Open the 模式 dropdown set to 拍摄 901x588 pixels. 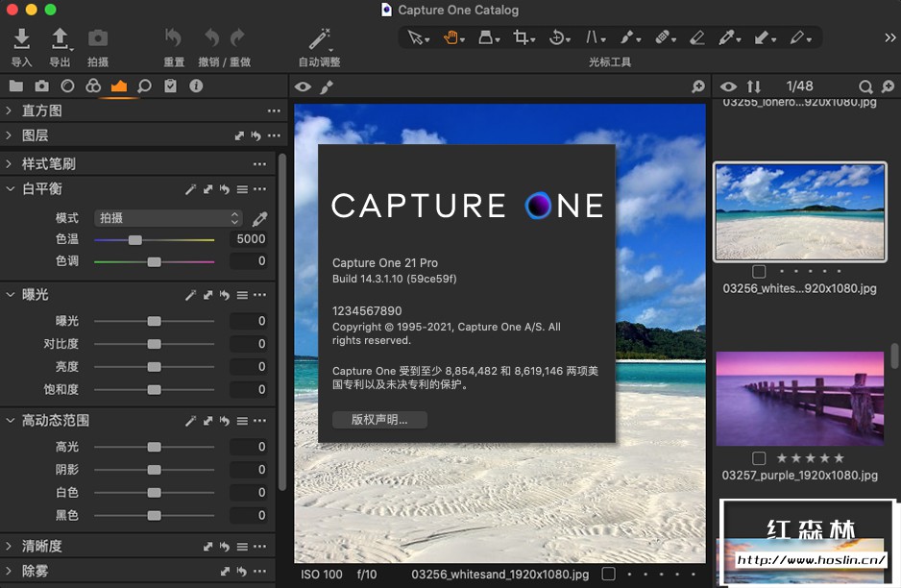168,218
